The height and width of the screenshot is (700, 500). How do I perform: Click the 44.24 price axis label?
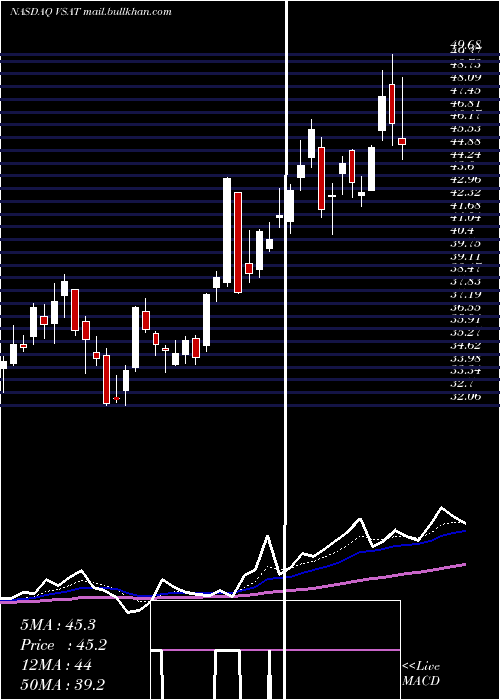466,154
